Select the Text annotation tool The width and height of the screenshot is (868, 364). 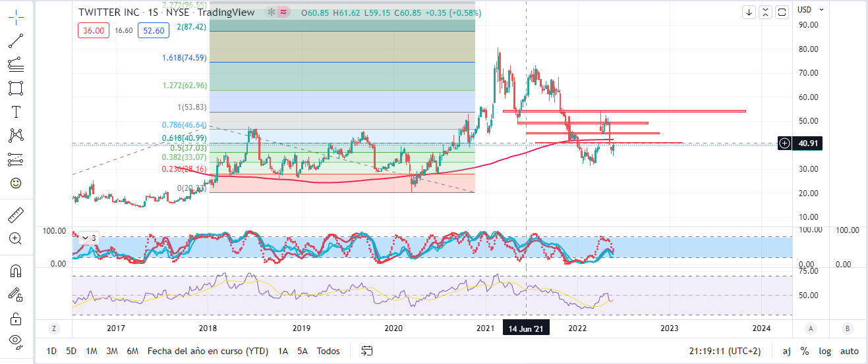pos(16,112)
